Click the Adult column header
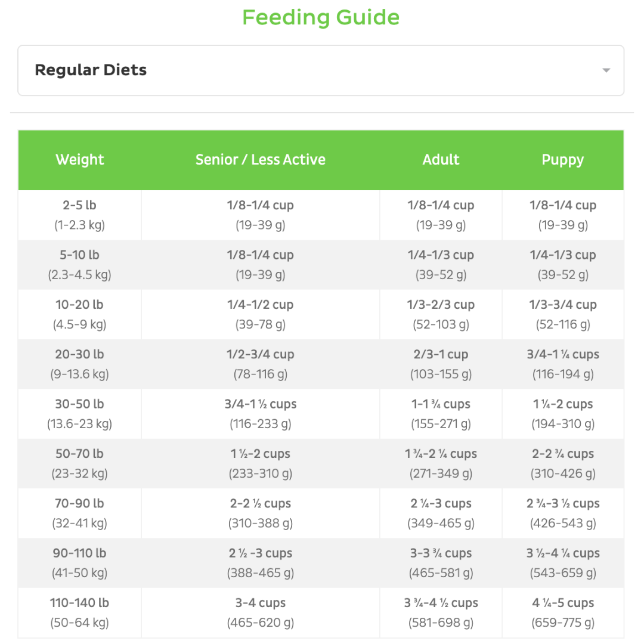This screenshot has height=644, width=644. (x=441, y=160)
